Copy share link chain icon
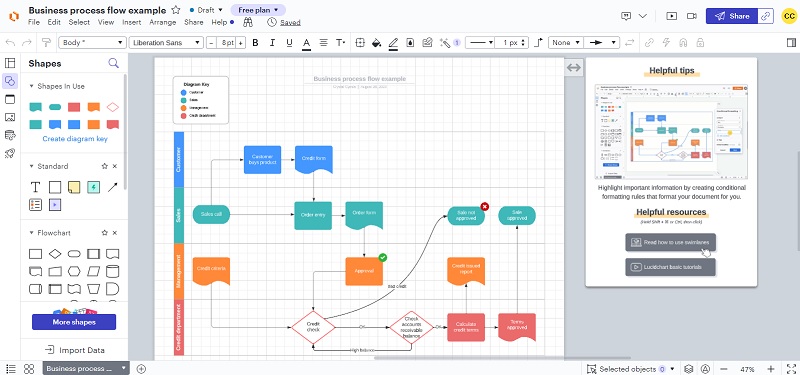This screenshot has height=375, width=800. (766, 16)
